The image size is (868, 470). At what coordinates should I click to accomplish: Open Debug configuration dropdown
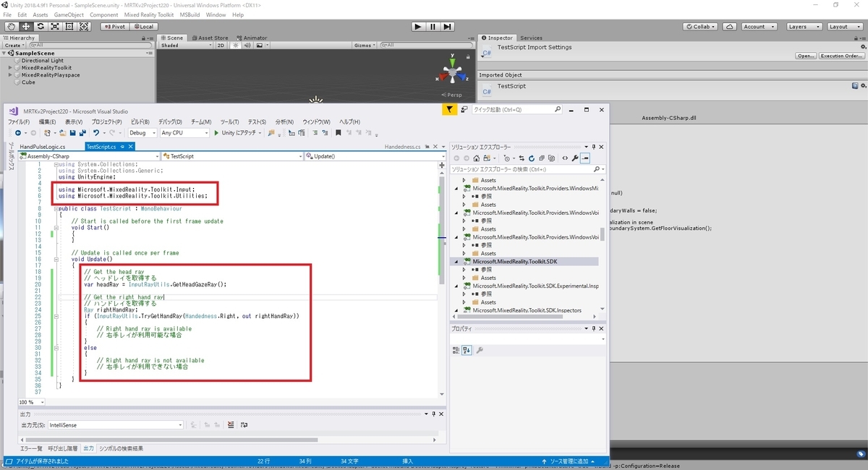(142, 133)
